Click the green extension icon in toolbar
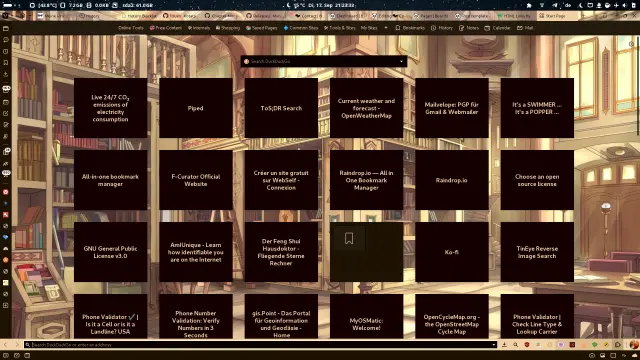640x360 pixels. (x=595, y=345)
